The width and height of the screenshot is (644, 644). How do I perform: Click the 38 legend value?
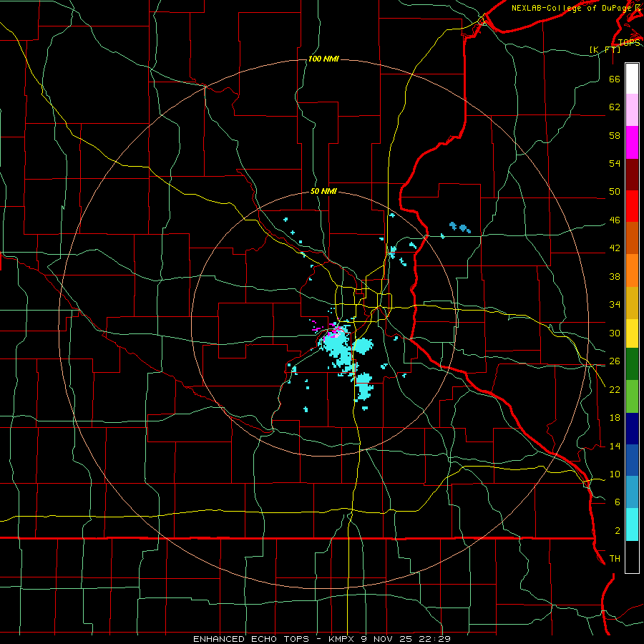tap(615, 276)
